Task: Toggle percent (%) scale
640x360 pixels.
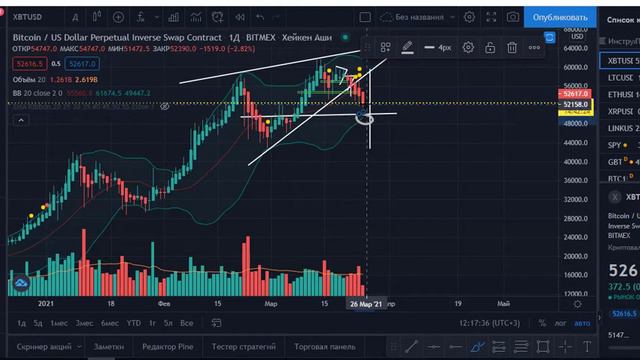Action: 542,323
